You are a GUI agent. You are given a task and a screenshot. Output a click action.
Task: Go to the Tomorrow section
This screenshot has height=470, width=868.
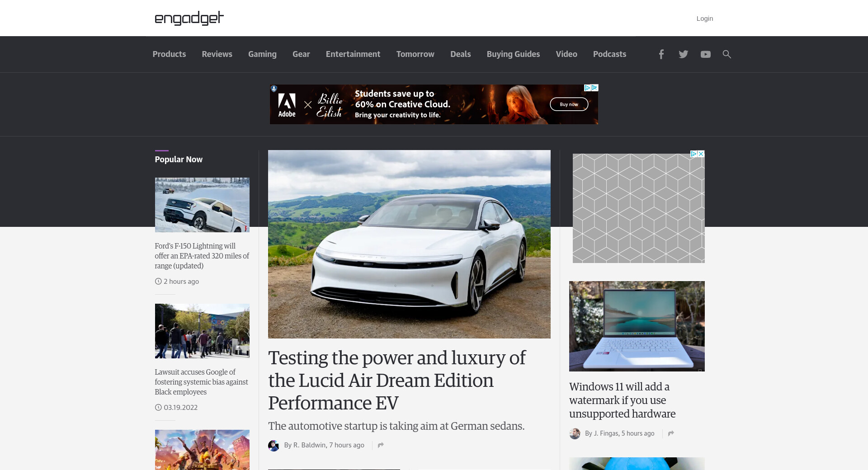pyautogui.click(x=415, y=54)
